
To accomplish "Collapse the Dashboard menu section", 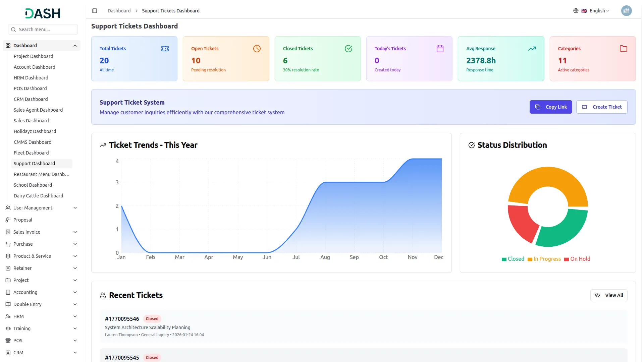I will click(75, 46).
